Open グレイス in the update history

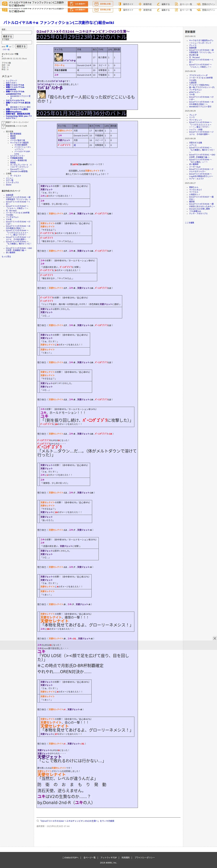pyautogui.click(x=192, y=45)
